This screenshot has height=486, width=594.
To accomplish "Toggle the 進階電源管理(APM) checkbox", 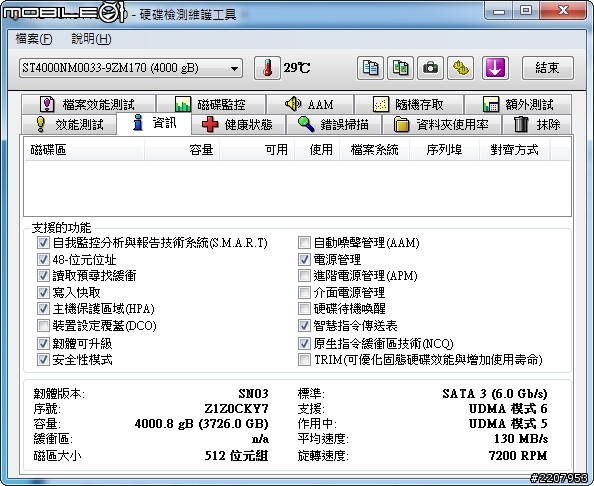I will point(304,275).
